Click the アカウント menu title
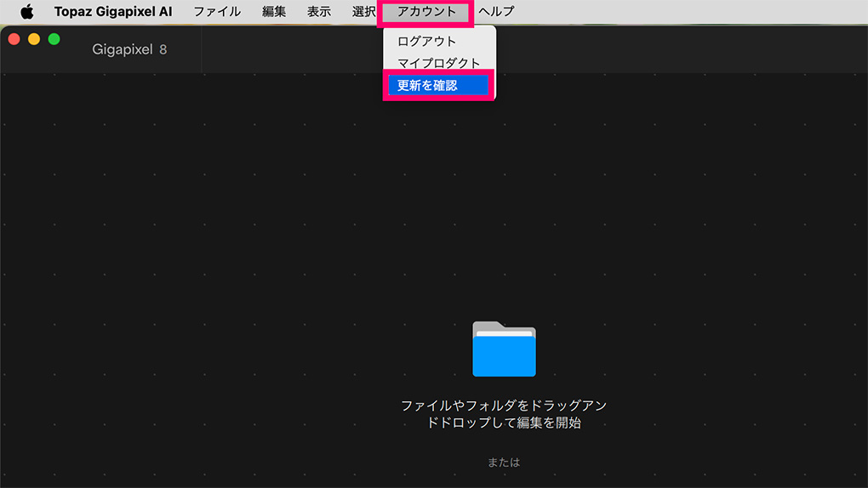The image size is (868, 488). click(x=426, y=12)
